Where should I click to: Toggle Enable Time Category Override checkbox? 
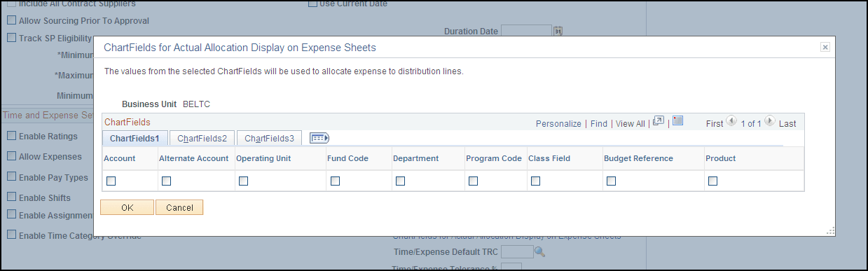[11, 235]
